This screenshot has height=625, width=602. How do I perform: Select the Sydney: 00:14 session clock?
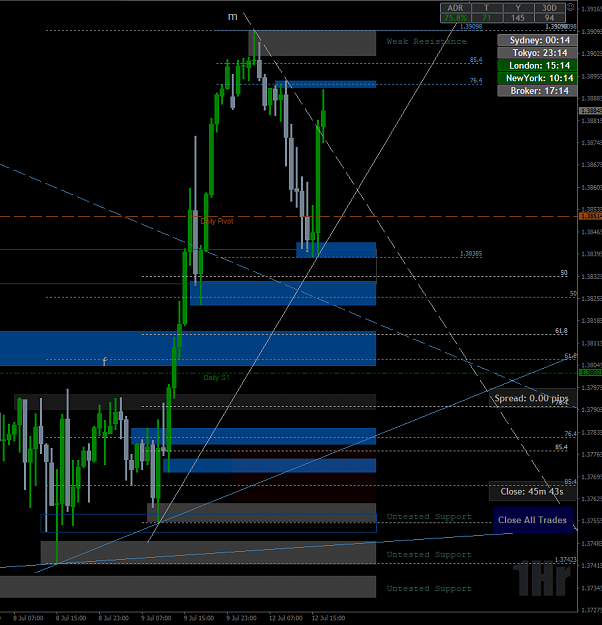point(537,40)
